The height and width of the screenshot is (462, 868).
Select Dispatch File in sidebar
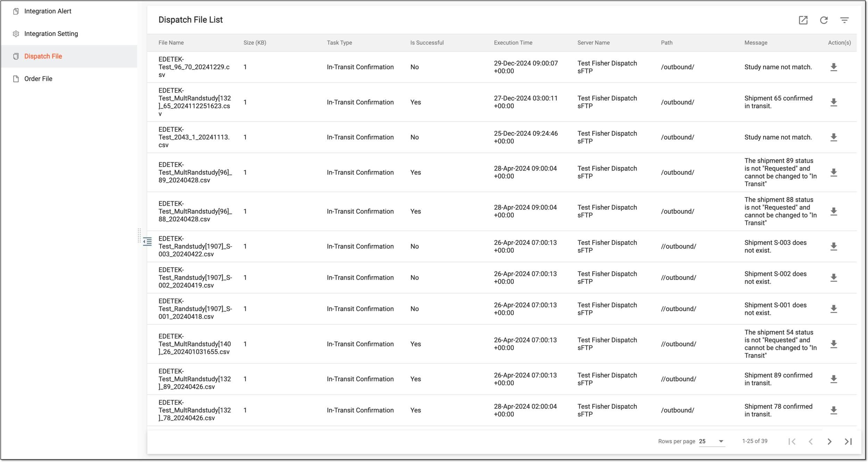43,56
